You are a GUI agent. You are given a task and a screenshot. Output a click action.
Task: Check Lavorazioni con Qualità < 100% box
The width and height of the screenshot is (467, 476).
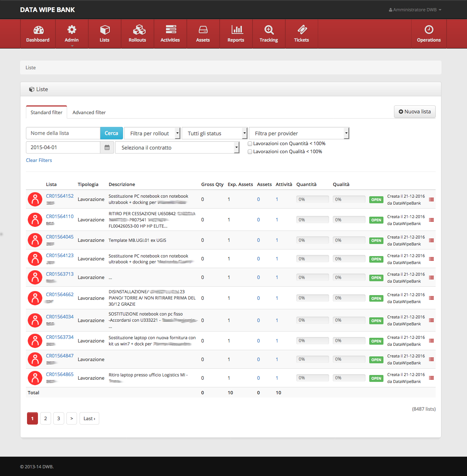coord(250,152)
